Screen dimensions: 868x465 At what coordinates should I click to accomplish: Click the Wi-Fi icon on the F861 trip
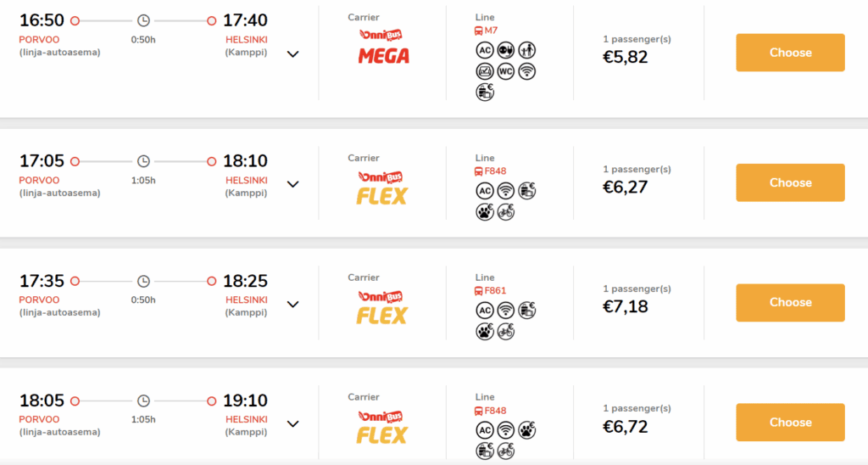505,311
